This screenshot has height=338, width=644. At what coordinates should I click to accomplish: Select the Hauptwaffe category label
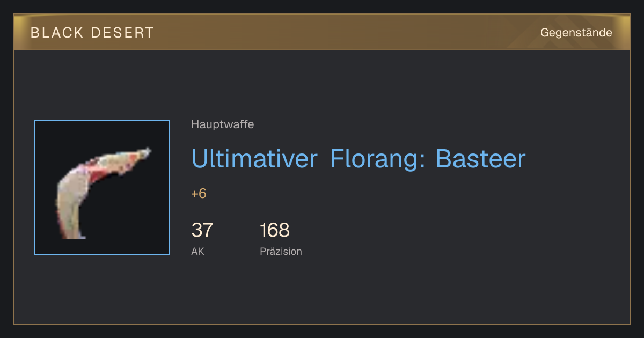click(x=222, y=124)
